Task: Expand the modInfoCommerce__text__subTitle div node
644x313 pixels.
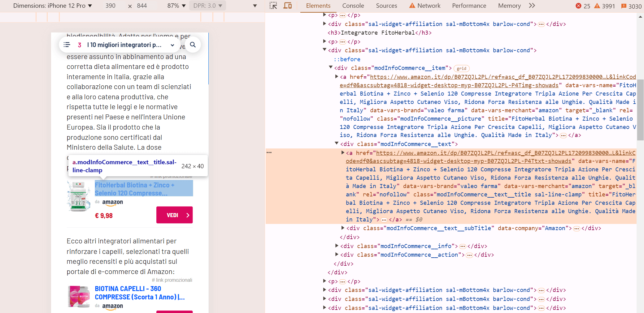Action: pyautogui.click(x=343, y=228)
